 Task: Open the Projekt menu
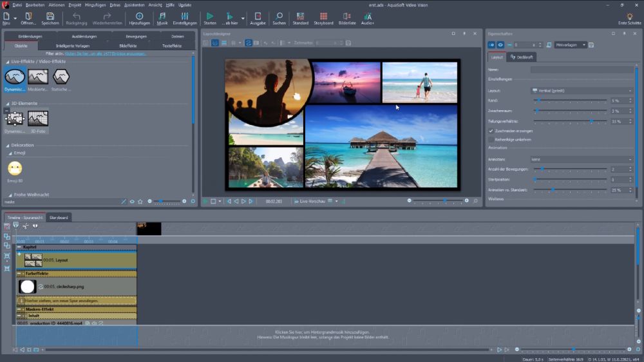click(x=75, y=5)
